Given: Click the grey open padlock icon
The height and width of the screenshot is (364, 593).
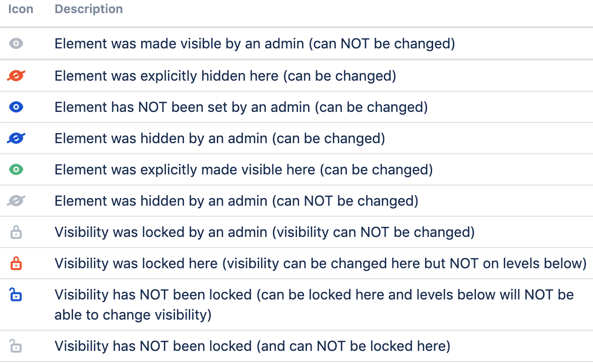Looking at the screenshot, I should coord(16,346).
